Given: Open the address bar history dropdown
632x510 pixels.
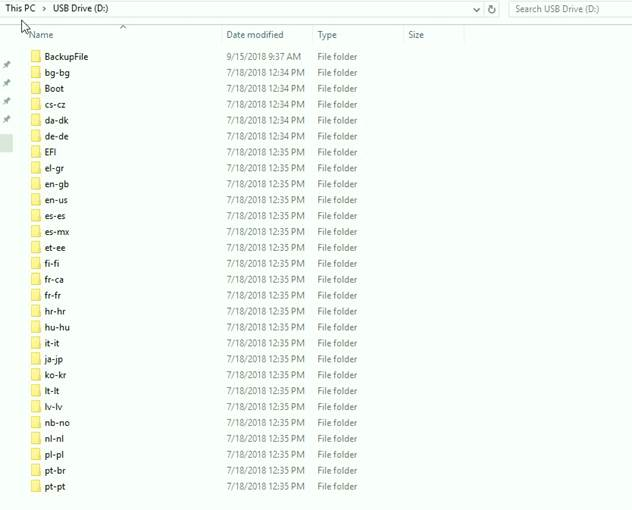Looking at the screenshot, I should point(476,9).
